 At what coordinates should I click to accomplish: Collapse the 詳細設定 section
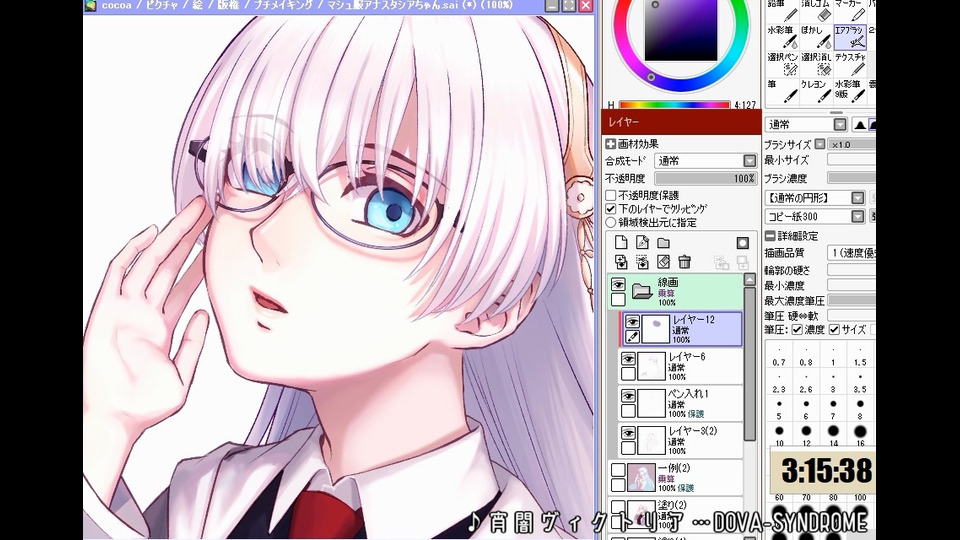tap(770, 236)
